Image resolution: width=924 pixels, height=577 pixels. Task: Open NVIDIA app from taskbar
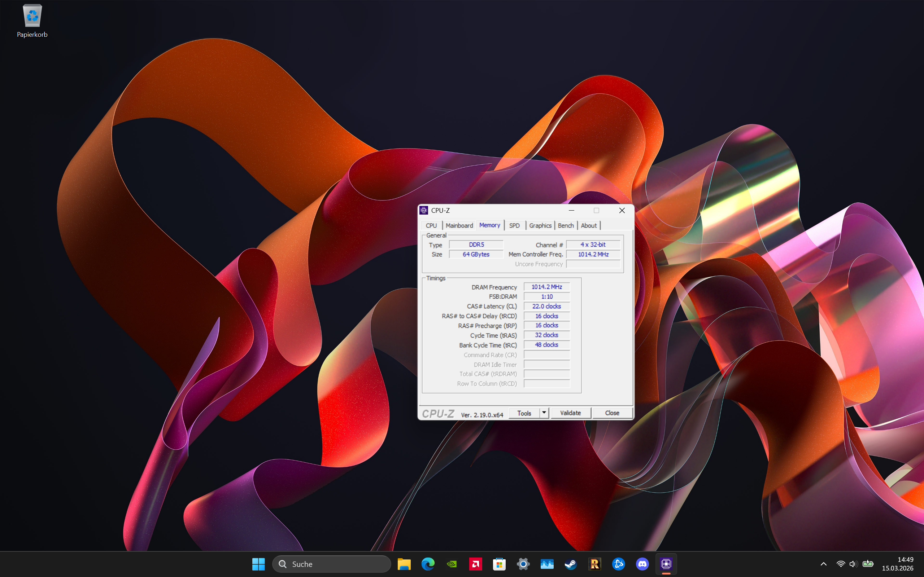tap(452, 564)
